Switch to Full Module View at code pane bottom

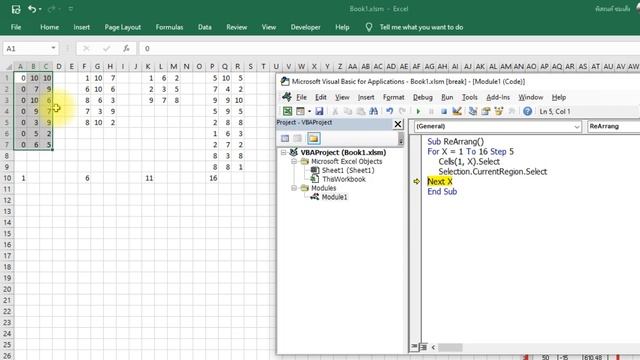(423, 347)
